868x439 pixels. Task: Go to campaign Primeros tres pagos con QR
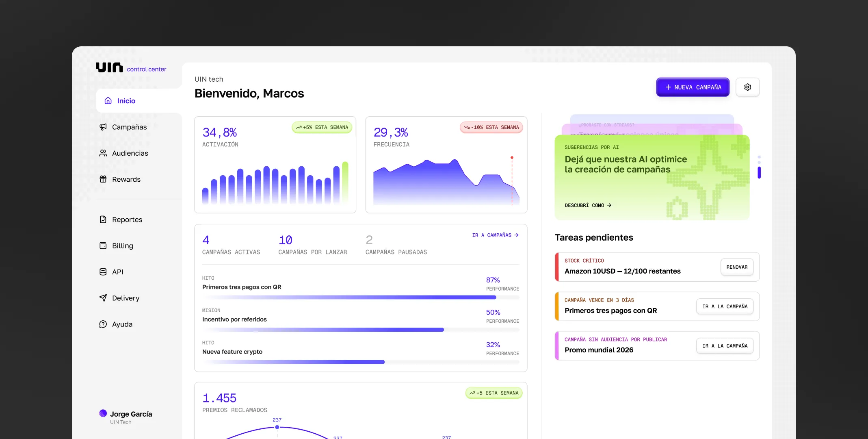pos(725,306)
